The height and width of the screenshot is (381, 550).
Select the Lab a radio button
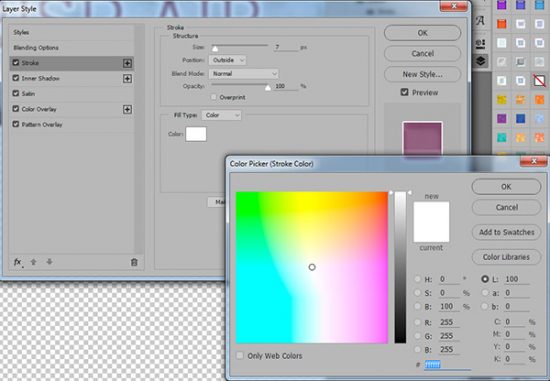pos(485,293)
